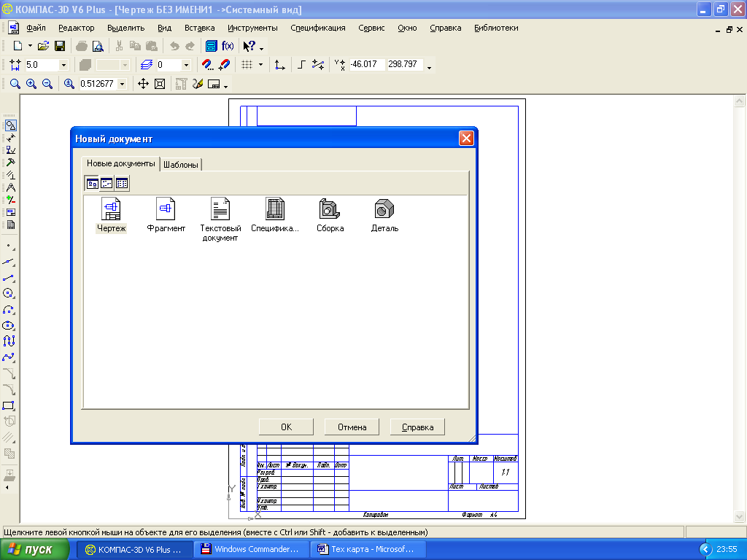The image size is (747, 560).
Task: Click the zoom out magnifier icon
Action: [47, 84]
